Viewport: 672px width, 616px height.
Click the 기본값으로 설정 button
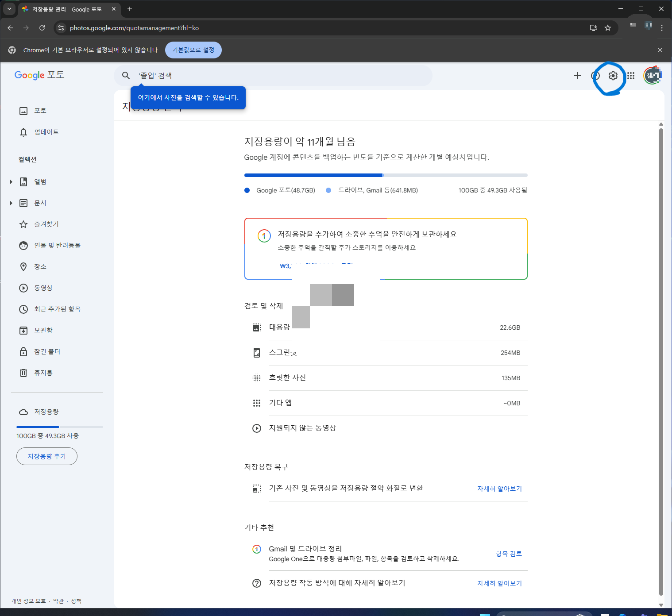[193, 50]
